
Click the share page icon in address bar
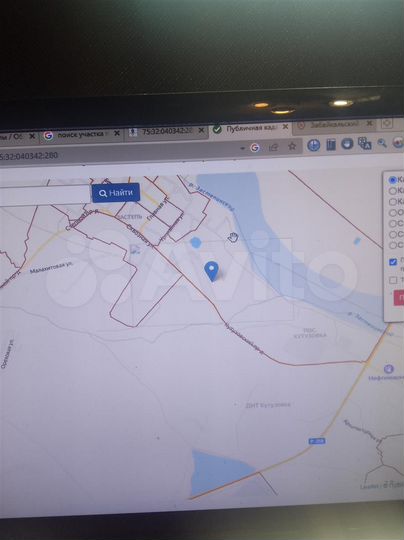tap(273, 147)
